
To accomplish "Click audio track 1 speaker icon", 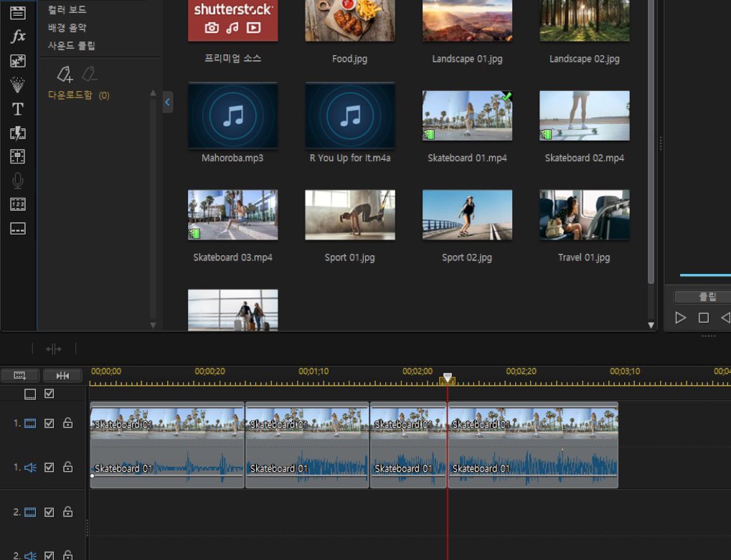I will pos(30,468).
